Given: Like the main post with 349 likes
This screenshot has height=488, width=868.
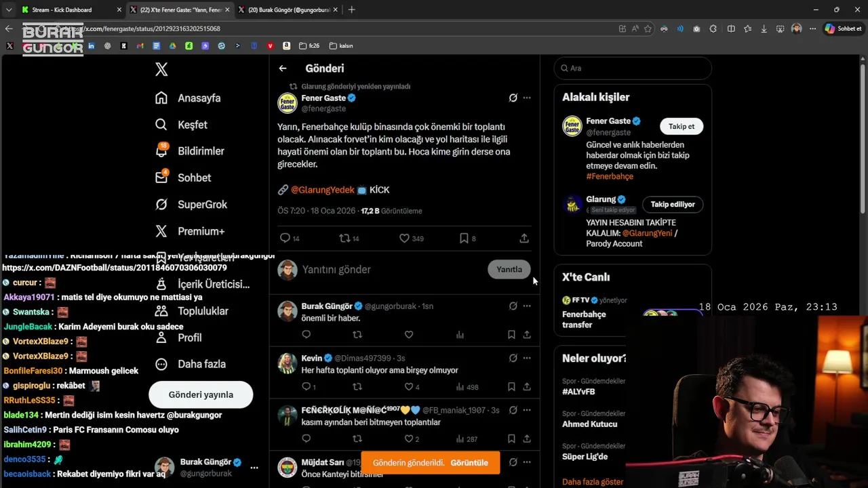Looking at the screenshot, I should [404, 238].
